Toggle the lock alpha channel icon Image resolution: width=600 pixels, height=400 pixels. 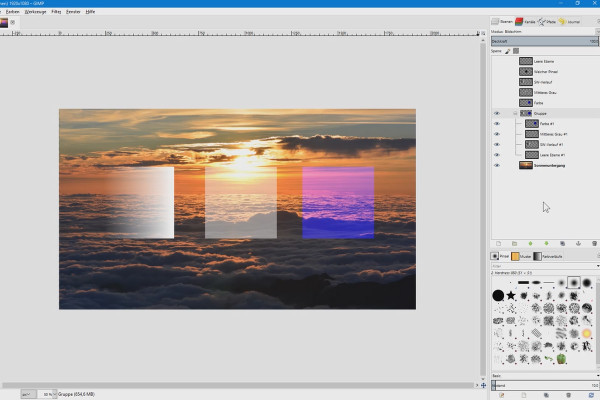[516, 51]
